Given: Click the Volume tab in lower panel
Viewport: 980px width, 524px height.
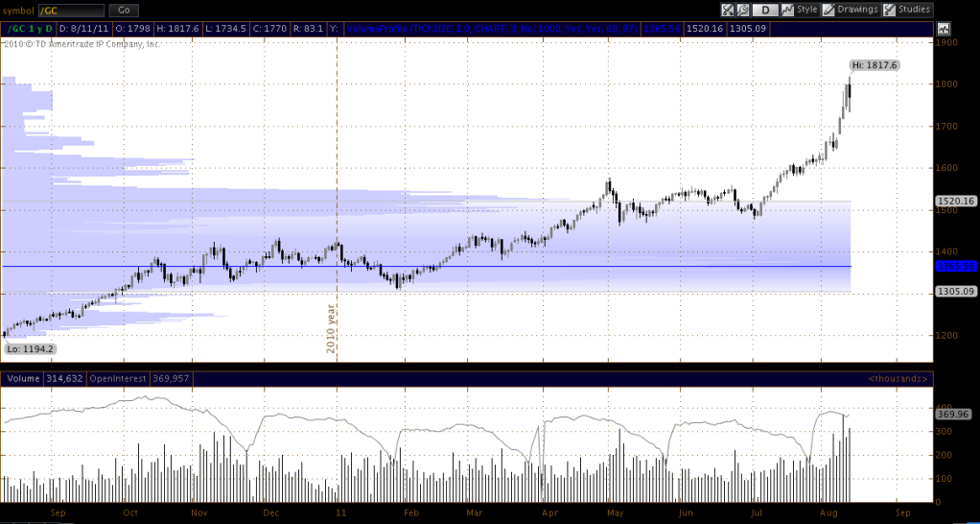Looking at the screenshot, I should click(x=23, y=379).
